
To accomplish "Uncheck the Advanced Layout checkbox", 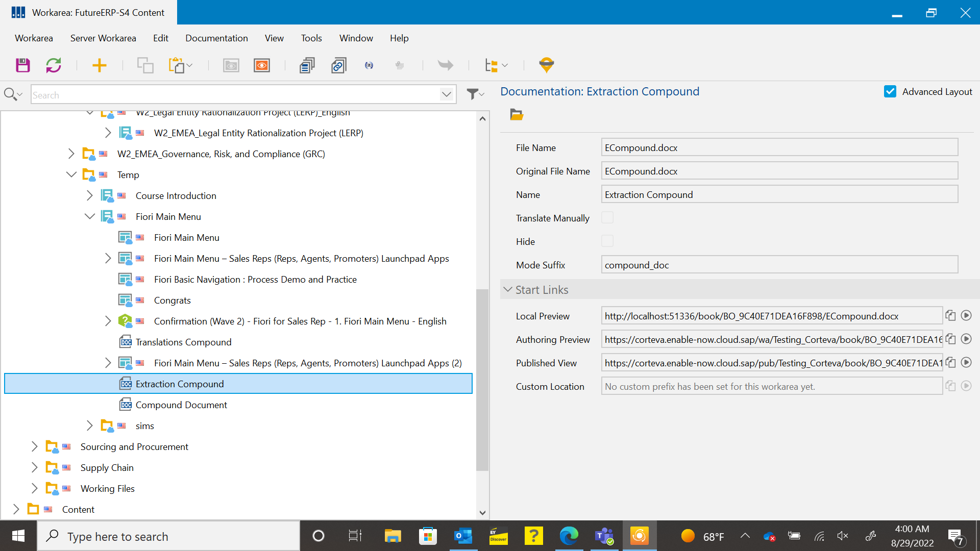I will [x=890, y=91].
